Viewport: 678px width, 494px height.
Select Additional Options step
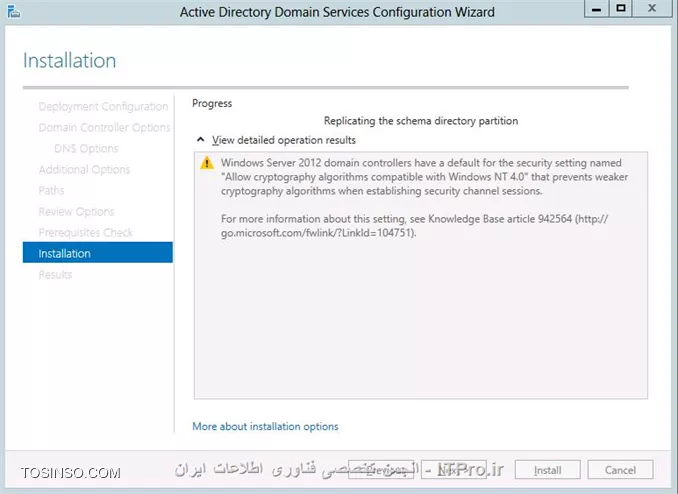[x=84, y=170]
